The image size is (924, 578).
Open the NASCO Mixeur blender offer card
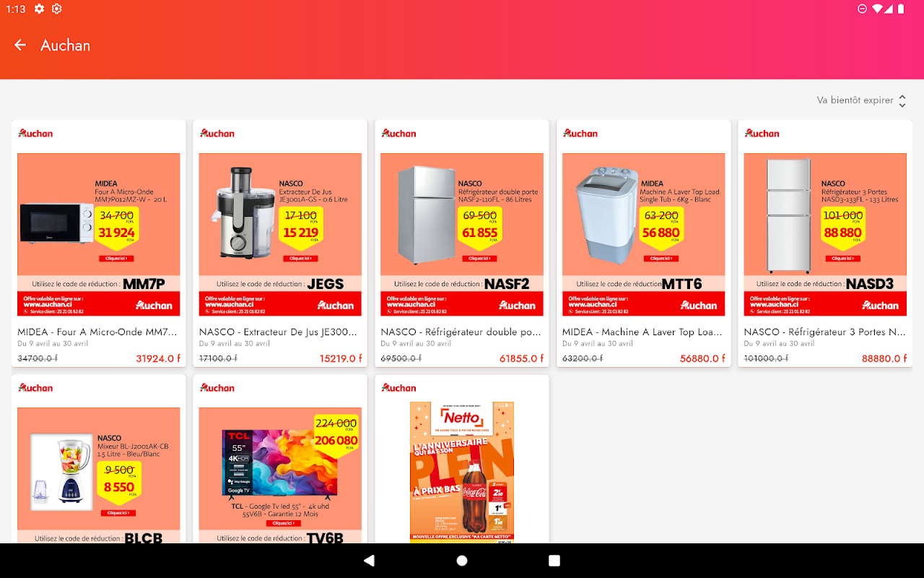pyautogui.click(x=99, y=459)
